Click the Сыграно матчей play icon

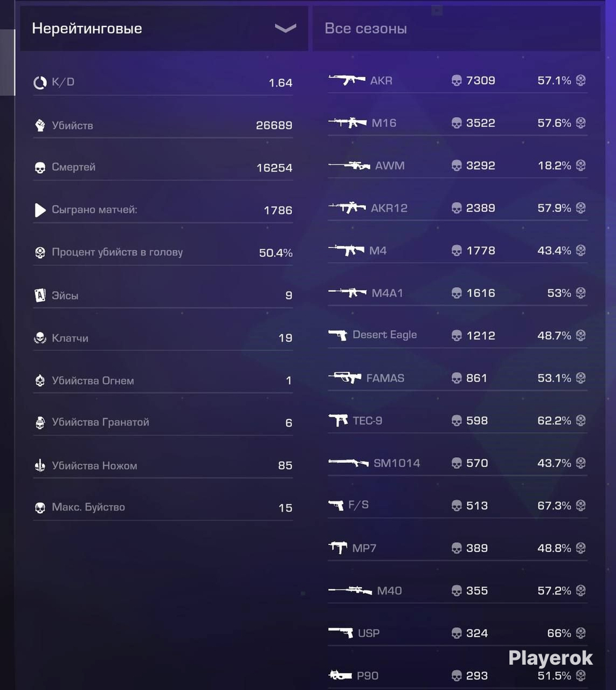coord(40,210)
